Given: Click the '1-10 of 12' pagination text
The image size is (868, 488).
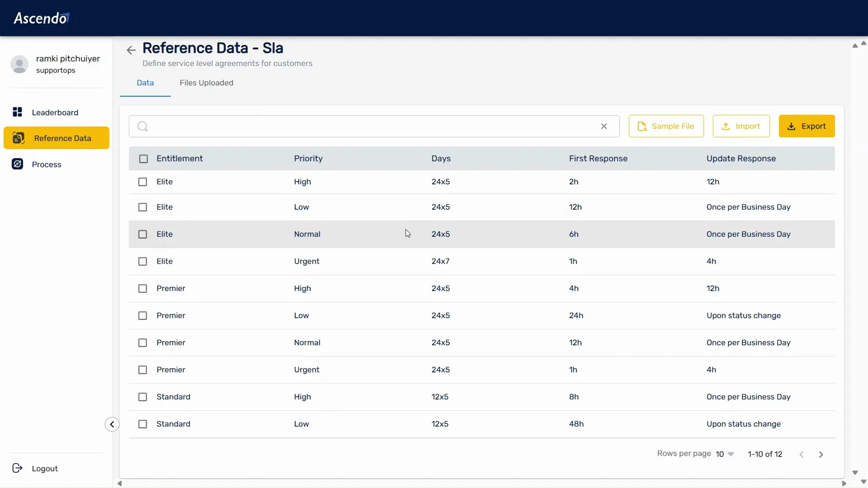Looking at the screenshot, I should point(765,454).
